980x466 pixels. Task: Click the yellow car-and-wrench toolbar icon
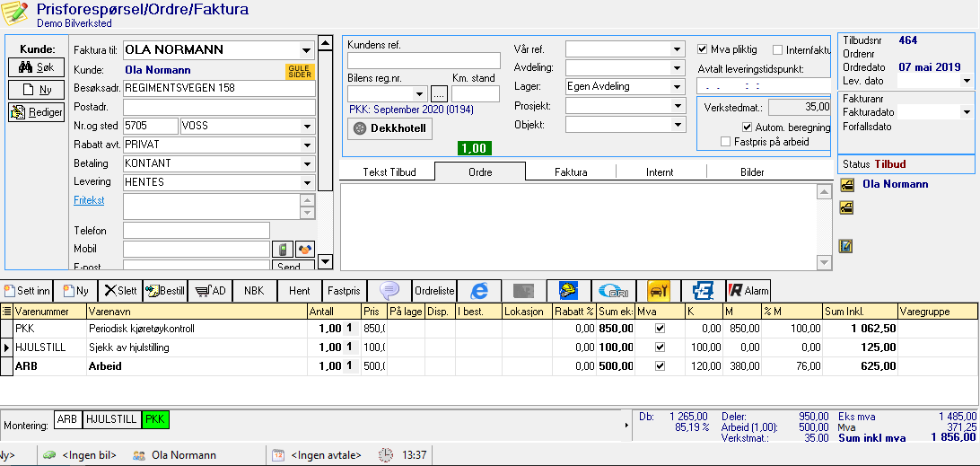point(658,290)
